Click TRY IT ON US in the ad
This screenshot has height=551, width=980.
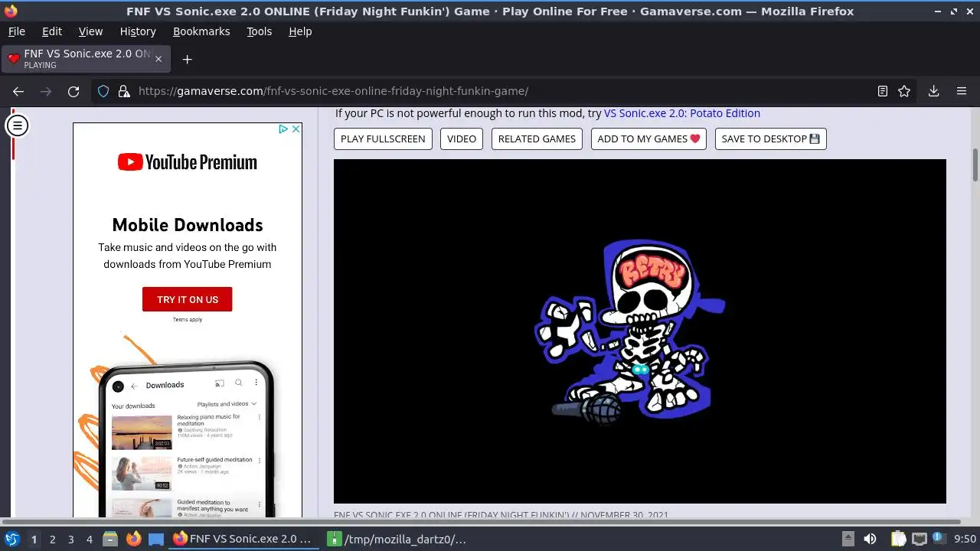[187, 299]
